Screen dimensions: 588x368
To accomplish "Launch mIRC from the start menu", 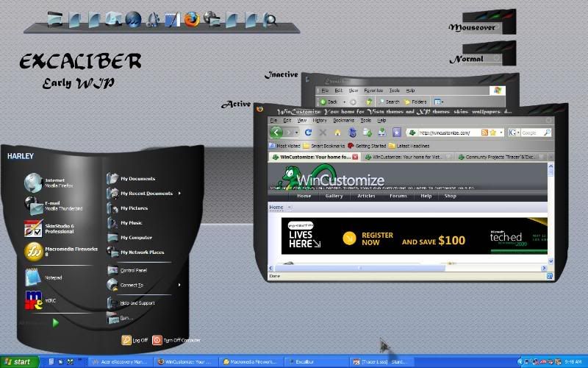I will pos(40,300).
